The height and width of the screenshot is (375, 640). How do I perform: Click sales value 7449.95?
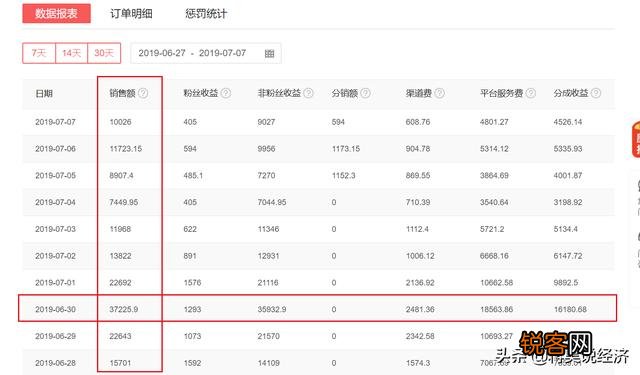click(124, 202)
